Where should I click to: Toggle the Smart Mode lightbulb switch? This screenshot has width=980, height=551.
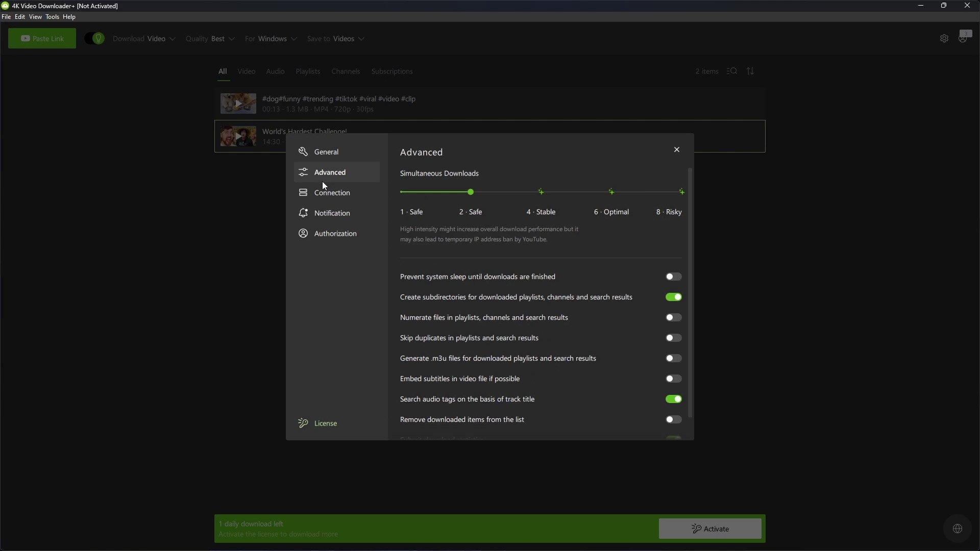pos(94,38)
